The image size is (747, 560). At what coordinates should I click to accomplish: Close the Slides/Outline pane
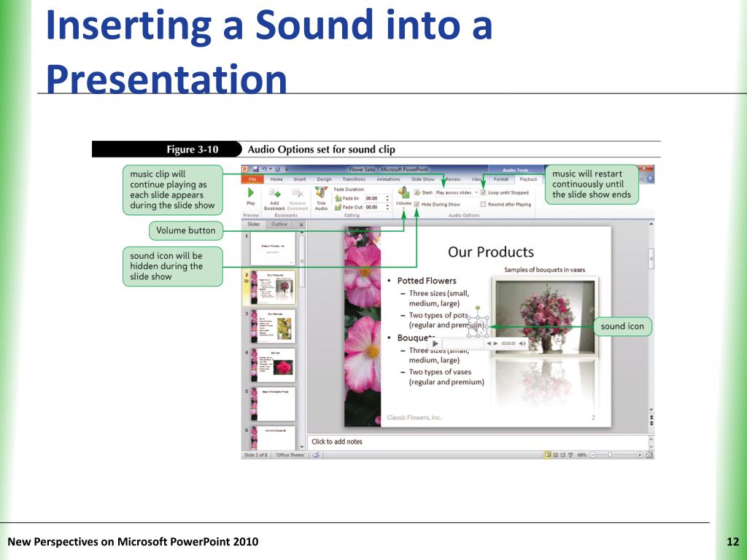pyautogui.click(x=301, y=225)
